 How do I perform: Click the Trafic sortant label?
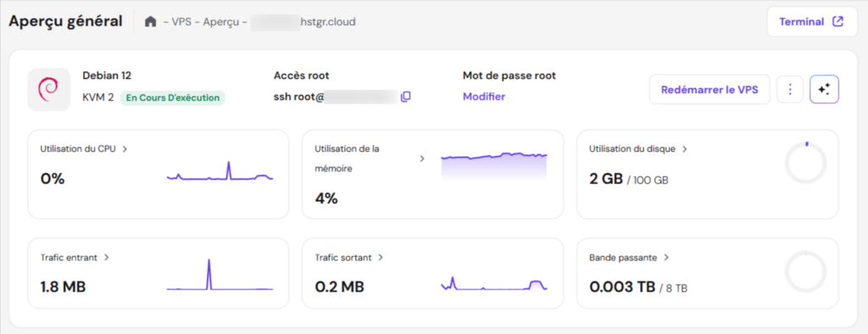[x=343, y=258]
